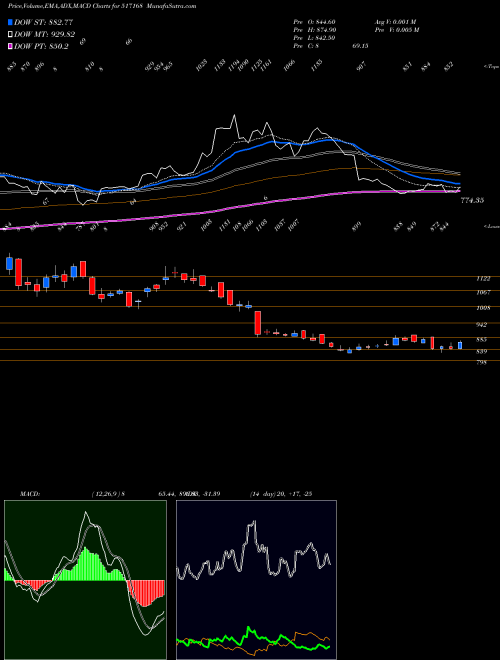The height and width of the screenshot is (660, 500).
Task: Click the last blue candlestick on the right
Action: (460, 345)
